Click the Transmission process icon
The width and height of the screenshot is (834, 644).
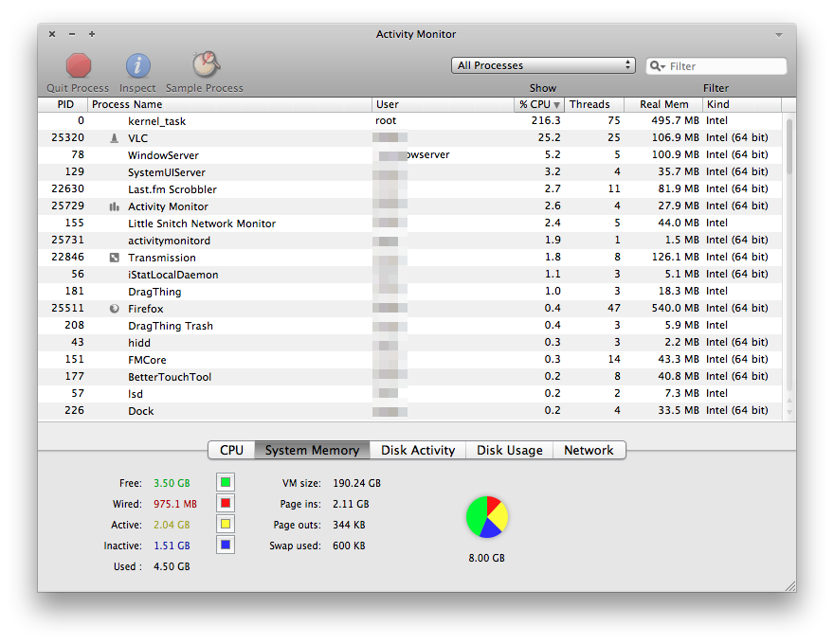point(114,258)
